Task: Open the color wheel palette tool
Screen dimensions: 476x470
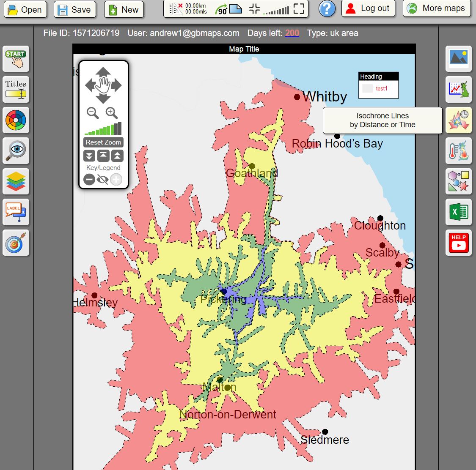Action: [x=16, y=120]
